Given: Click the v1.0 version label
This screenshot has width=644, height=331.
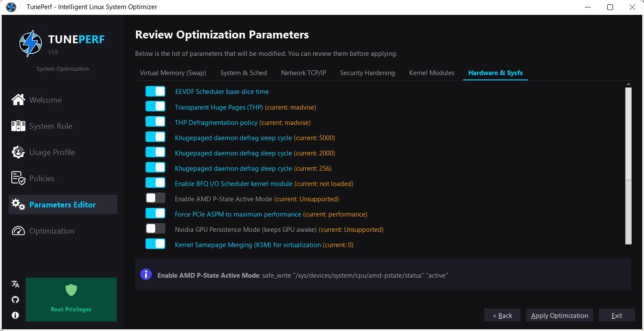Looking at the screenshot, I should [53, 52].
